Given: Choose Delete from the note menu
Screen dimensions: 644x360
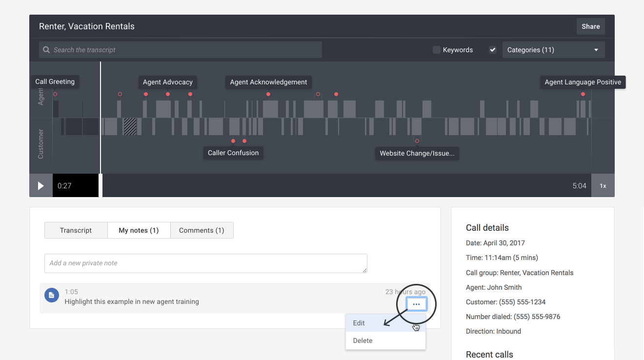Looking at the screenshot, I should [362, 340].
